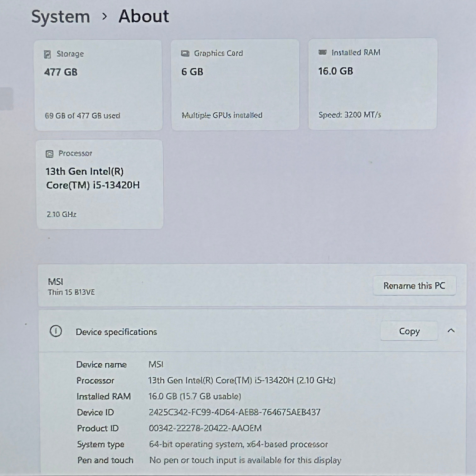Click the '69 GB of 477 GB used' text
This screenshot has height=476, width=476.
pyautogui.click(x=82, y=116)
